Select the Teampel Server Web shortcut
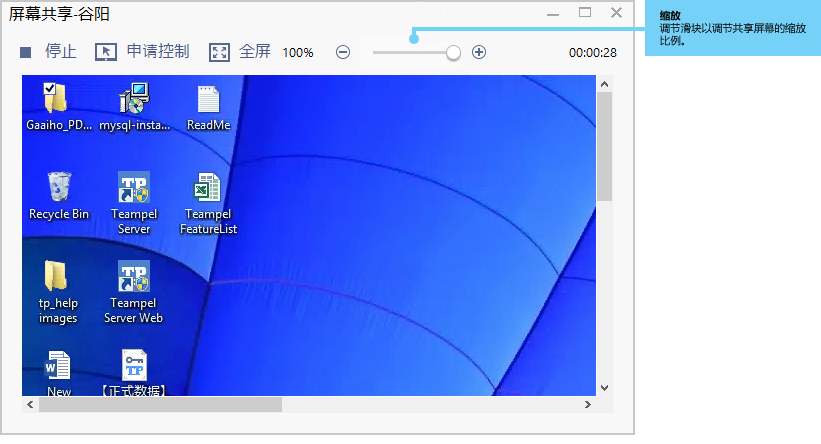The width and height of the screenshot is (821, 444). click(x=134, y=276)
